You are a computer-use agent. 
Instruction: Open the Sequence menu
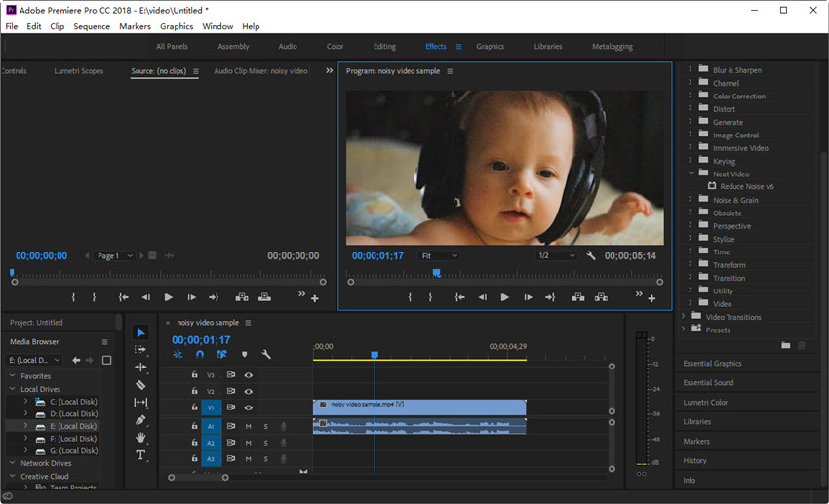(92, 26)
